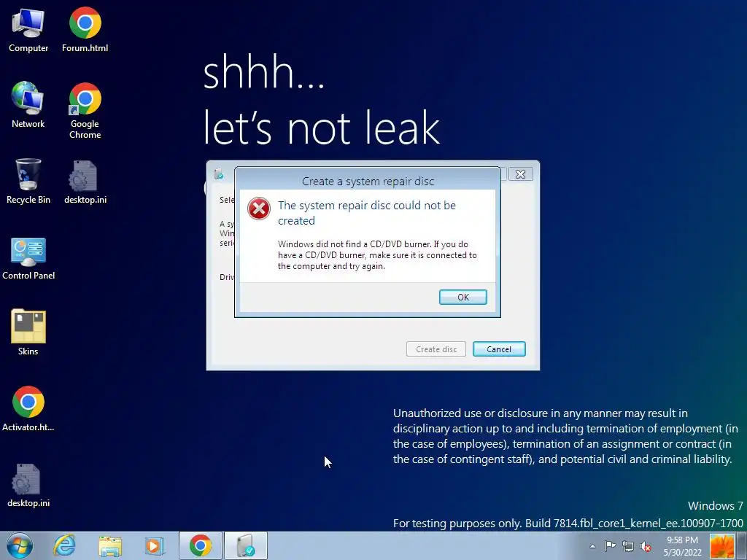Viewport: 747px width, 560px height.
Task: Show hidden tray icons arrow
Action: click(592, 546)
